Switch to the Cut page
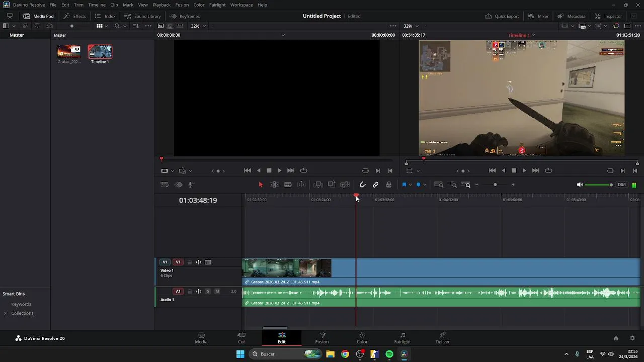The image size is (644, 362). tap(242, 338)
